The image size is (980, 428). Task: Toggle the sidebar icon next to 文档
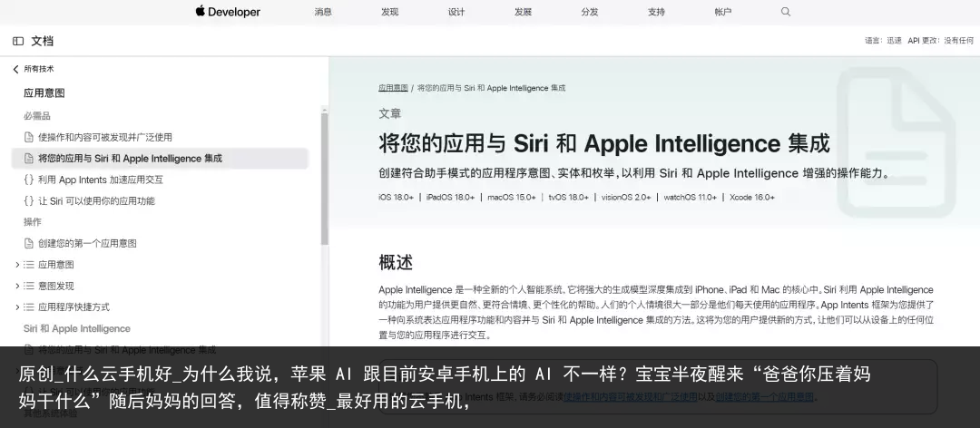click(18, 41)
